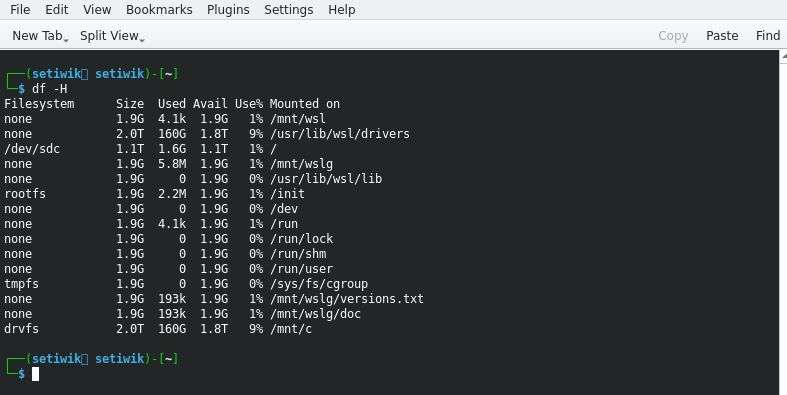Open the Plugins menu
787x395 pixels.
pyautogui.click(x=228, y=10)
